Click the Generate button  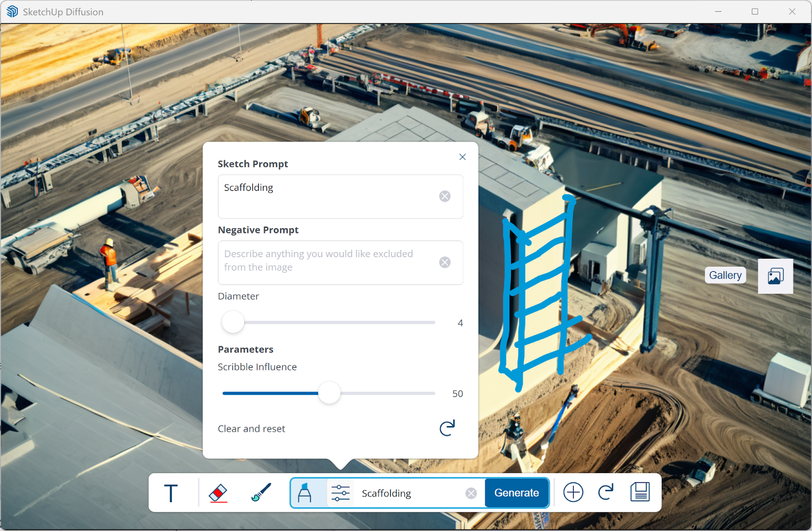(x=517, y=493)
